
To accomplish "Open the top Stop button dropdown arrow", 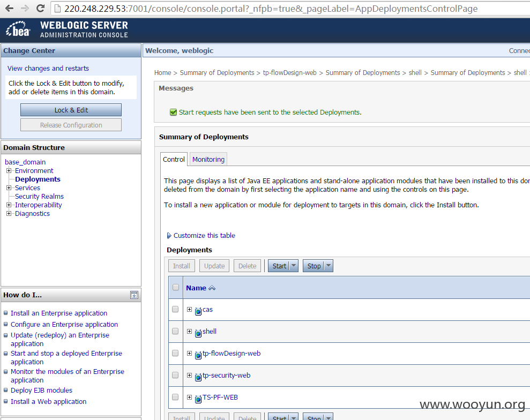I will tap(328, 266).
